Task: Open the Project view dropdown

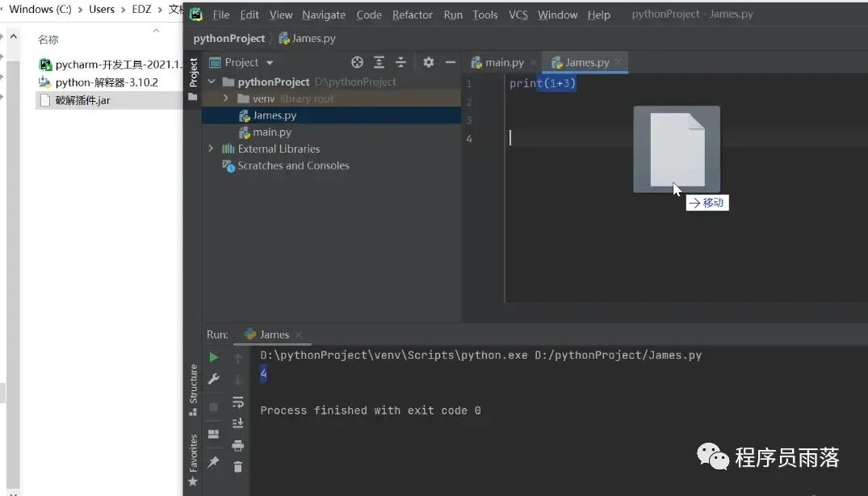Action: [x=270, y=63]
